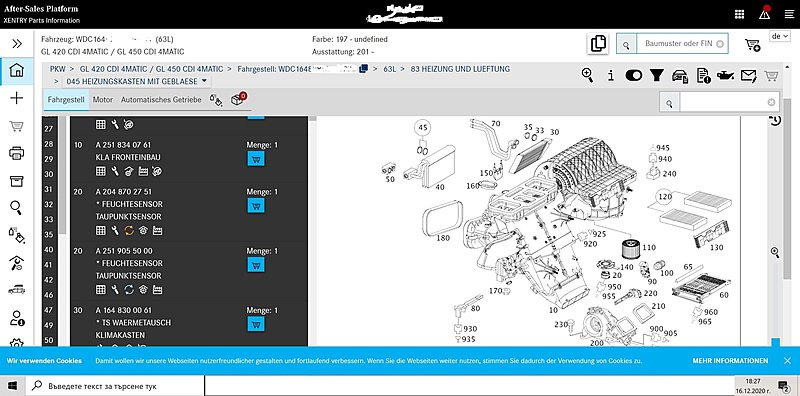Open the Windows Start button

pos(12,385)
